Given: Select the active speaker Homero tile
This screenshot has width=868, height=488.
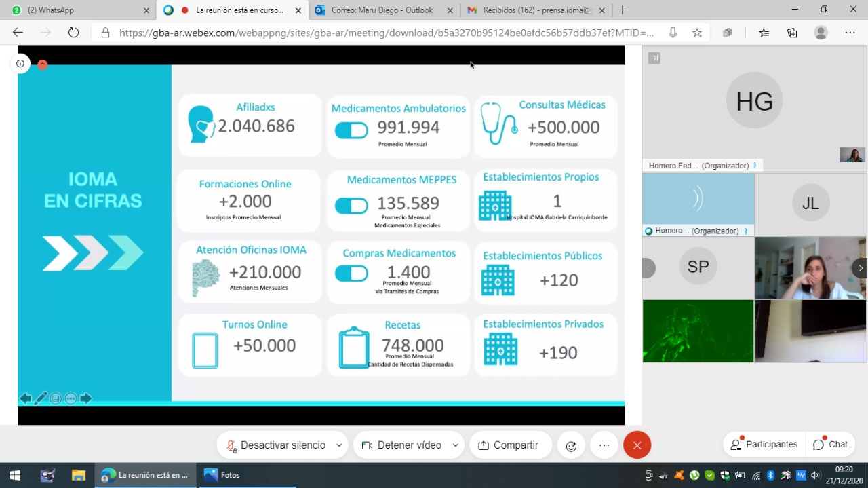Looking at the screenshot, I should (x=698, y=204).
